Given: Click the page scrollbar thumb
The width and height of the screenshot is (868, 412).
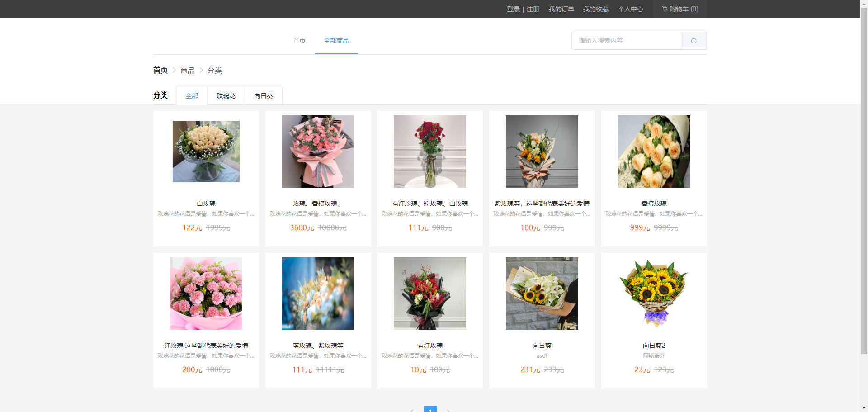Looking at the screenshot, I should 864,180.
